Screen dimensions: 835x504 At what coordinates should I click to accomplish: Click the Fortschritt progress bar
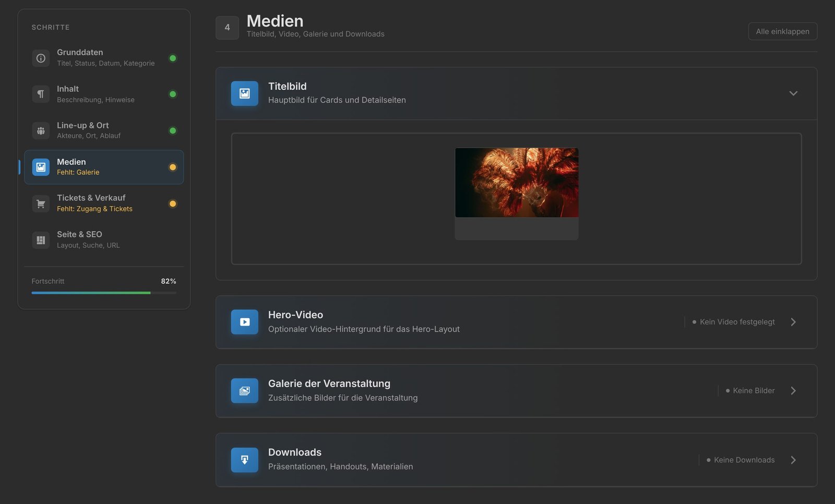104,293
